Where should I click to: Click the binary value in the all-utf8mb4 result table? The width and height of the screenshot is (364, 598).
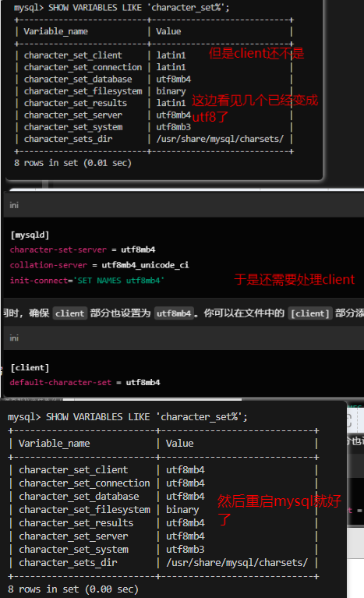point(182,510)
